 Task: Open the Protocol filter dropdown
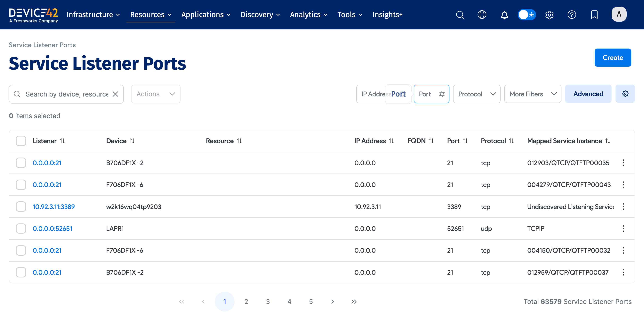477,94
